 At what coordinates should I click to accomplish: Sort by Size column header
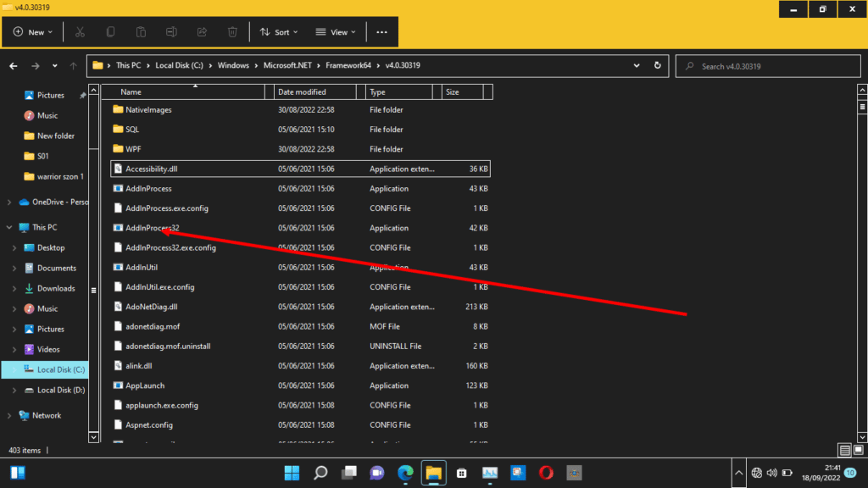click(462, 91)
